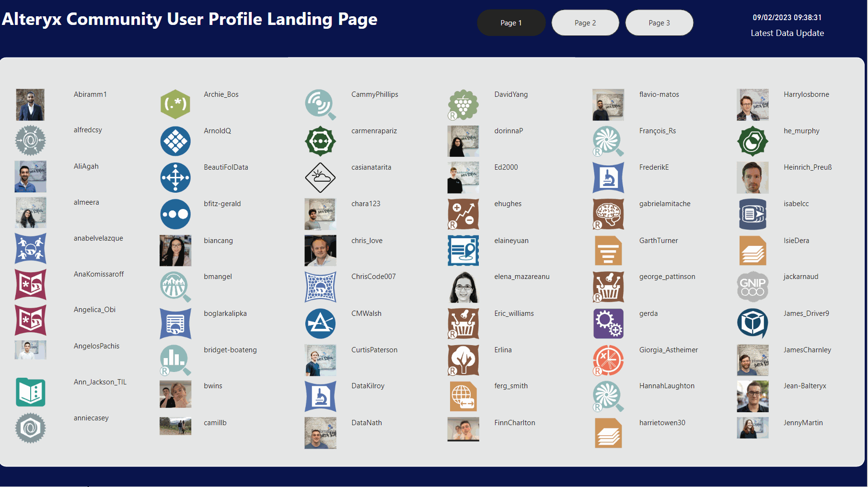This screenshot has height=487, width=868.
Task: Select the weather diamond icon beside casianatarita
Action: tap(320, 177)
